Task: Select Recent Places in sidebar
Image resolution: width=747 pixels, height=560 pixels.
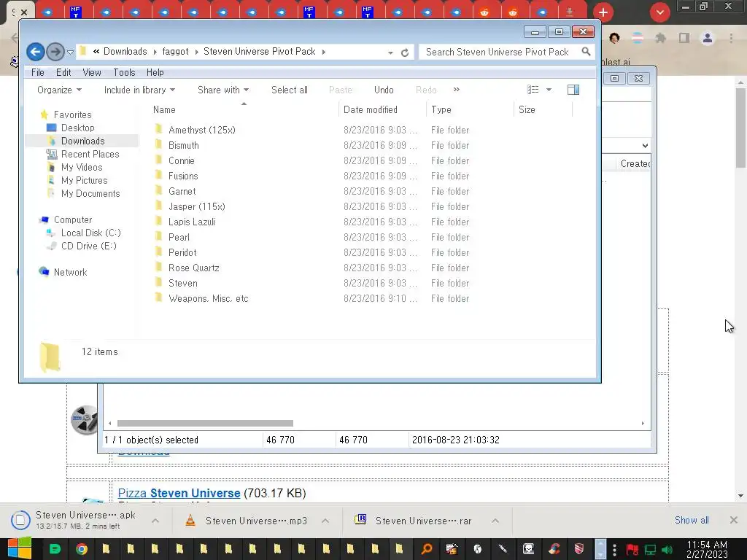Action: click(90, 154)
